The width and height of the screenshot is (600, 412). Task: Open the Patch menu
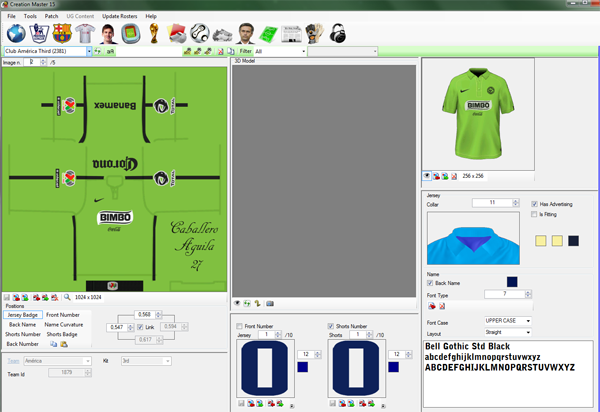[51, 16]
